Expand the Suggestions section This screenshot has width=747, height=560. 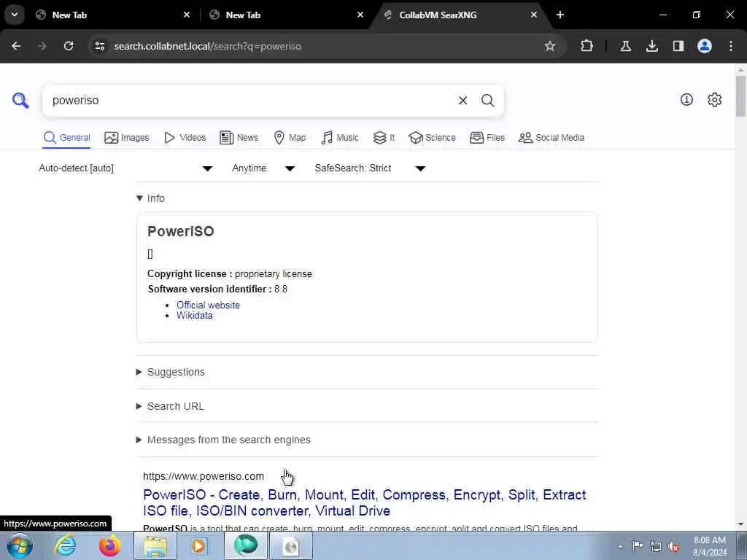click(171, 372)
